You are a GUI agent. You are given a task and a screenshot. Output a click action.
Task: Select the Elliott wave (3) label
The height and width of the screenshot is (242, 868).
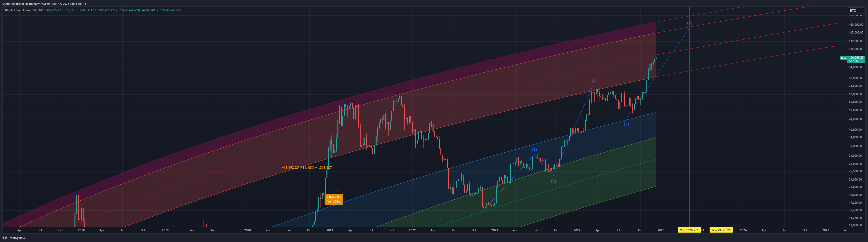point(593,81)
